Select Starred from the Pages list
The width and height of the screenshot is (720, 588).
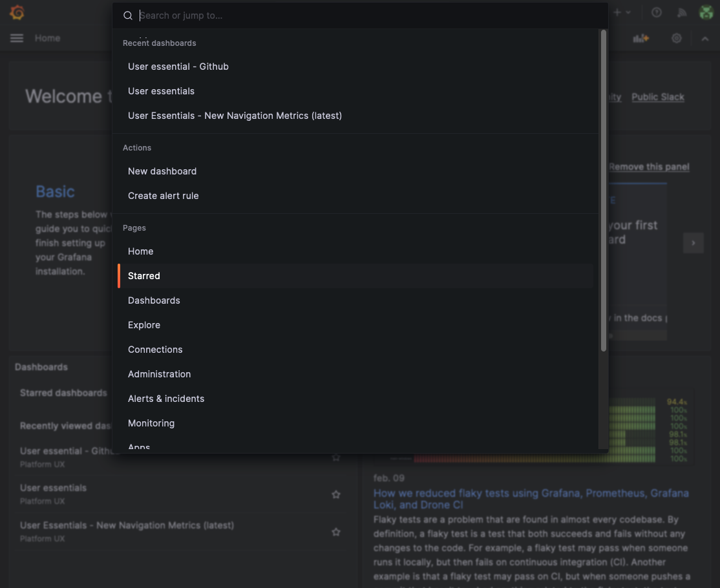pos(143,276)
